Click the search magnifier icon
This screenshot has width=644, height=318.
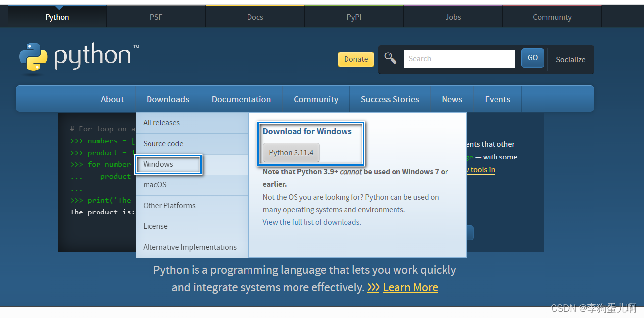pos(391,58)
